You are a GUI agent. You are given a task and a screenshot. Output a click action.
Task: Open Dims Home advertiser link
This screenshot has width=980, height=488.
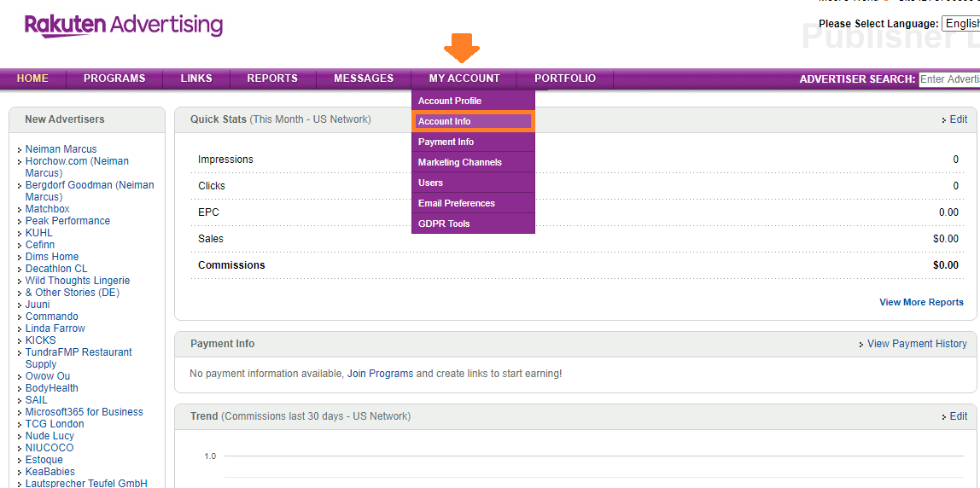tap(52, 257)
